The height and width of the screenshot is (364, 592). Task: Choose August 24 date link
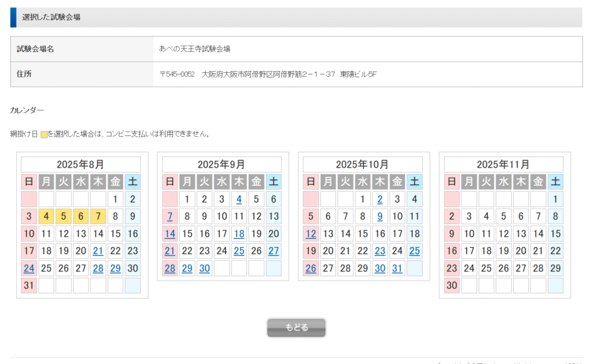29,268
